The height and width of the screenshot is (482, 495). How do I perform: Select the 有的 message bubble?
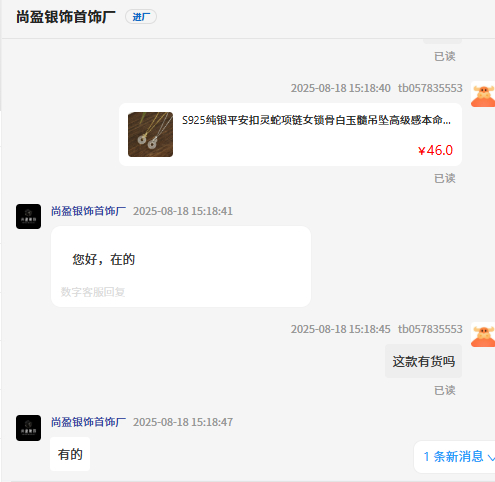(70, 454)
